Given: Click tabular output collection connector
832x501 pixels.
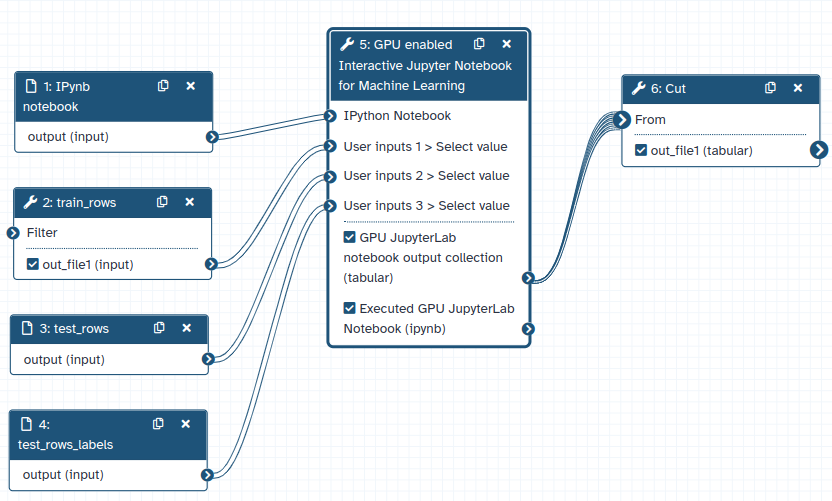Looking at the screenshot, I should point(528,278).
